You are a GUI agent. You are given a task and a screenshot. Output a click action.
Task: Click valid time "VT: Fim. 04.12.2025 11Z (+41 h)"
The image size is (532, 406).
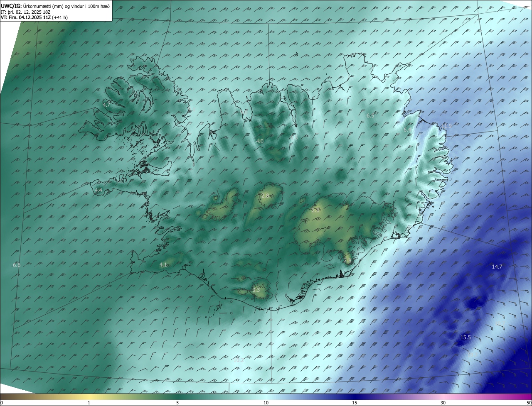coord(34,17)
